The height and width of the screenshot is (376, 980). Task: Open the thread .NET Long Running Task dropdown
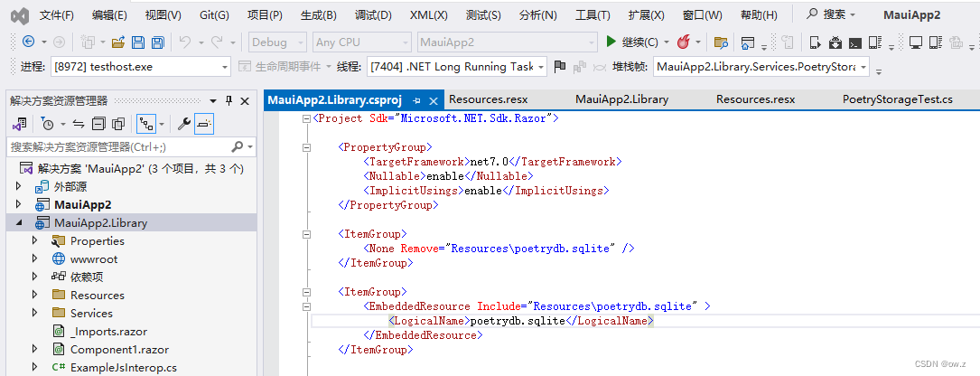457,66
